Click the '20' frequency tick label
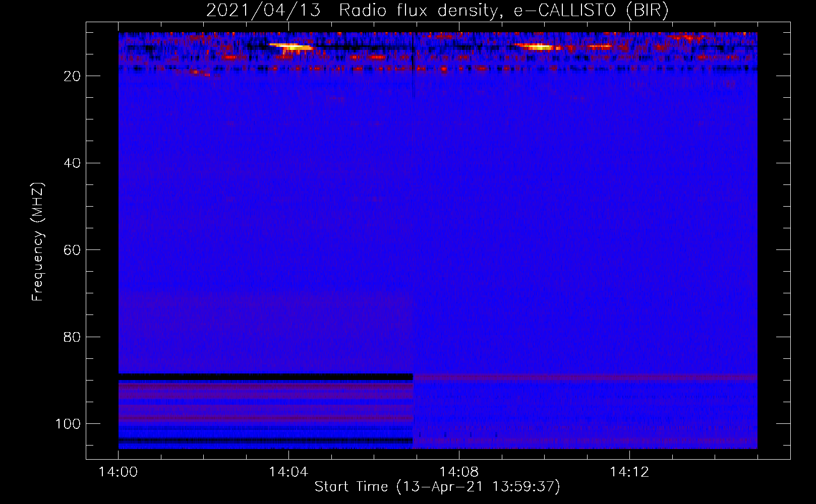Image resolution: width=816 pixels, height=504 pixels. click(x=72, y=76)
